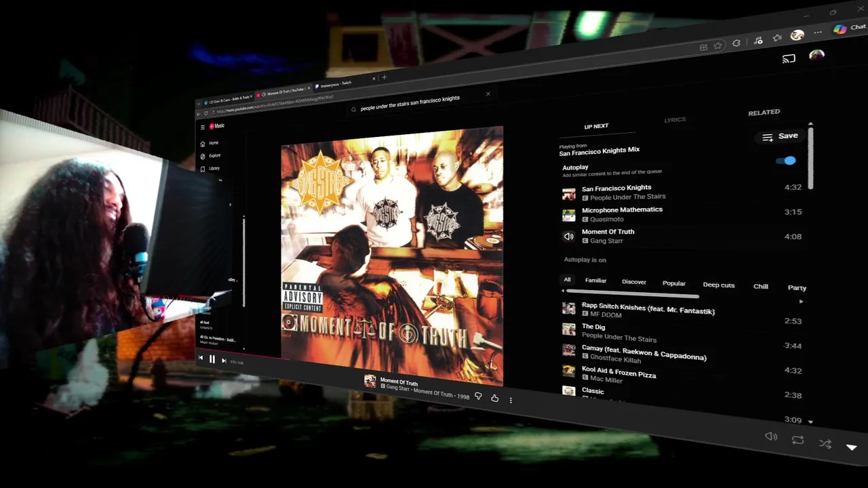
Task: Switch to the RELATED tab
Action: (764, 113)
